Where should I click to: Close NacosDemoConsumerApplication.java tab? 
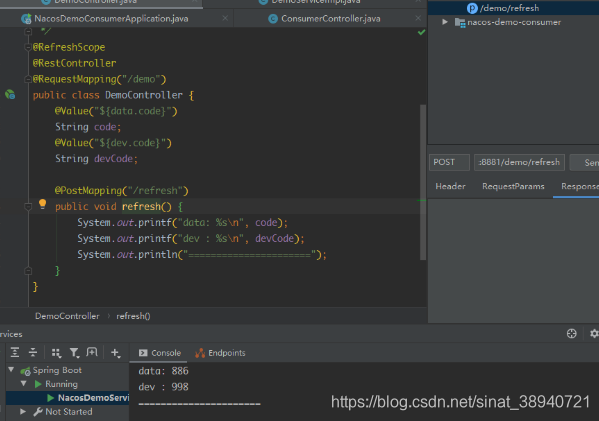[x=225, y=18]
